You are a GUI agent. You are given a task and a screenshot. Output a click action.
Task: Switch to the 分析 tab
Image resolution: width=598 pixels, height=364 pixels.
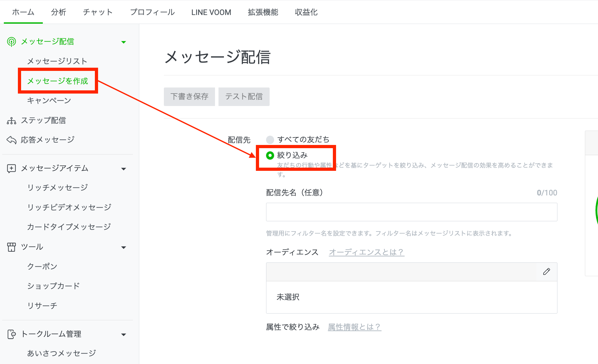pos(58,12)
